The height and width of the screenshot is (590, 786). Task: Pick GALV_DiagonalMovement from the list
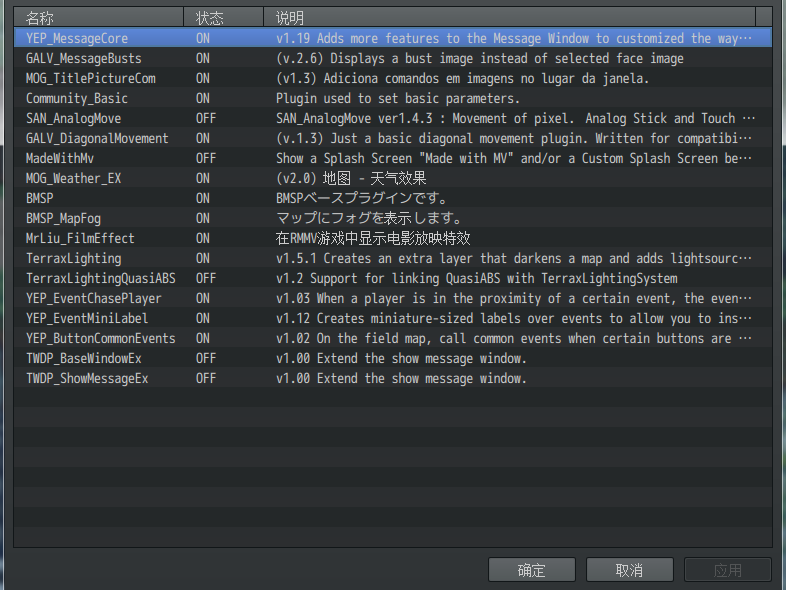click(97, 138)
